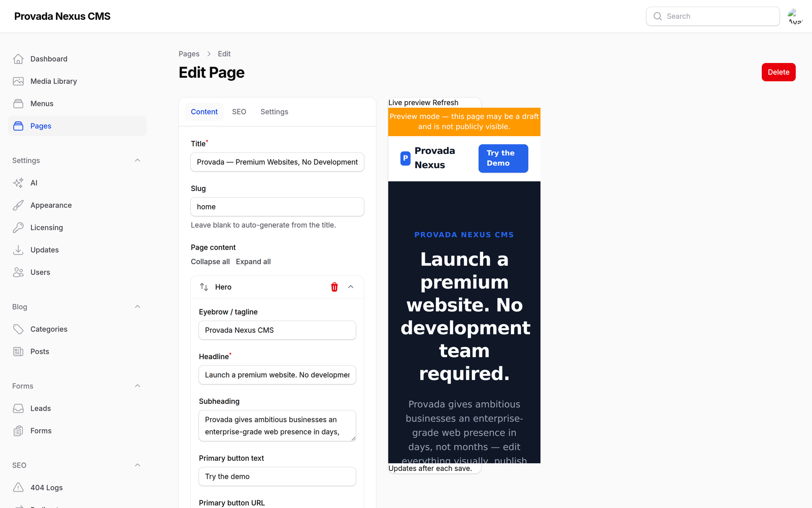Click the magnifier icon in search box

pos(658,16)
